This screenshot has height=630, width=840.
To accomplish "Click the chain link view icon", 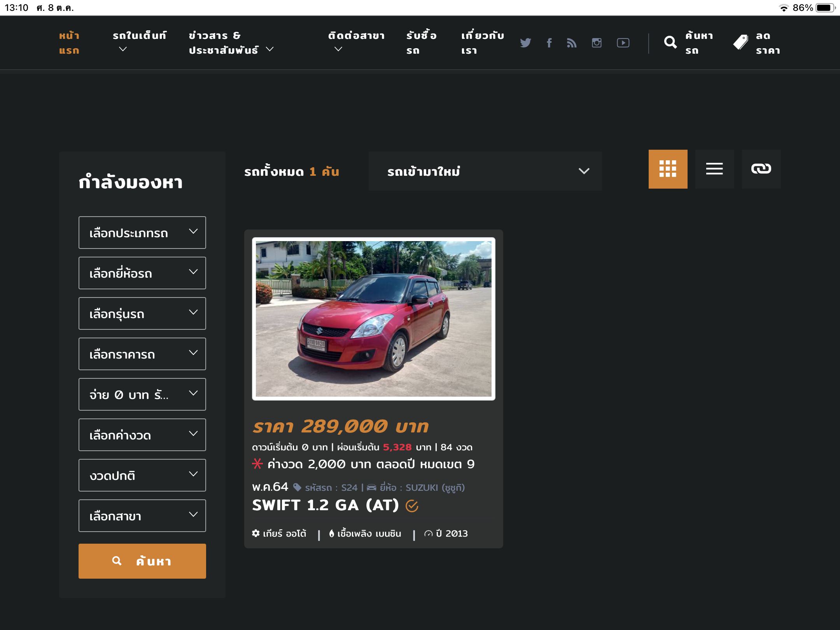I will (x=761, y=169).
